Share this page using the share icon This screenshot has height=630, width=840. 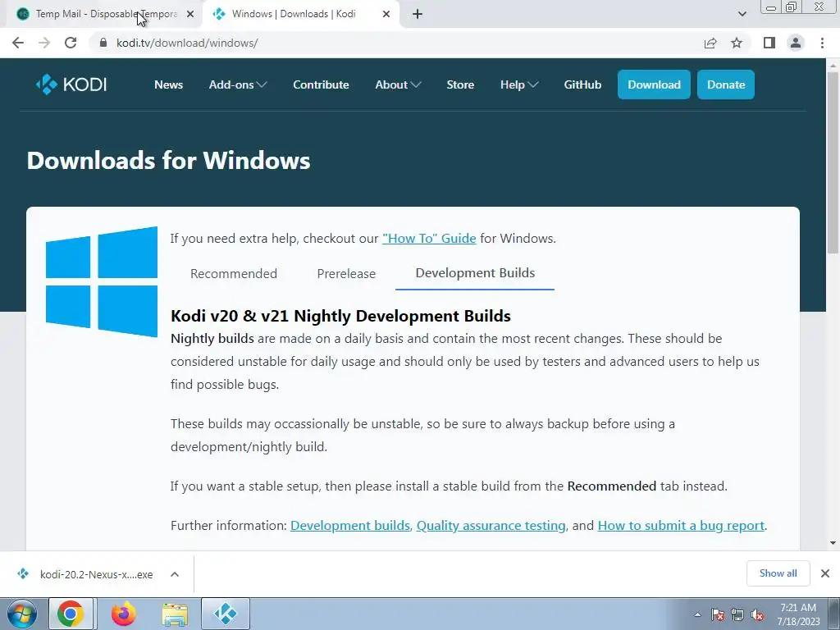point(710,43)
